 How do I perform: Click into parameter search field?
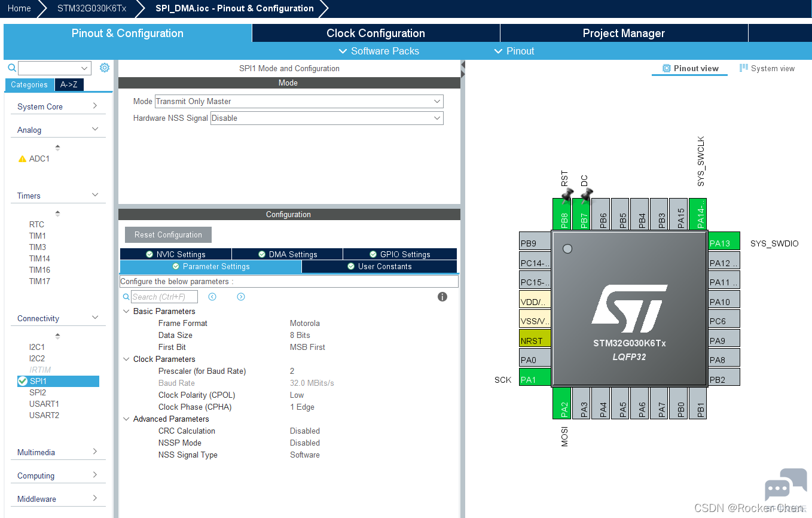point(164,297)
